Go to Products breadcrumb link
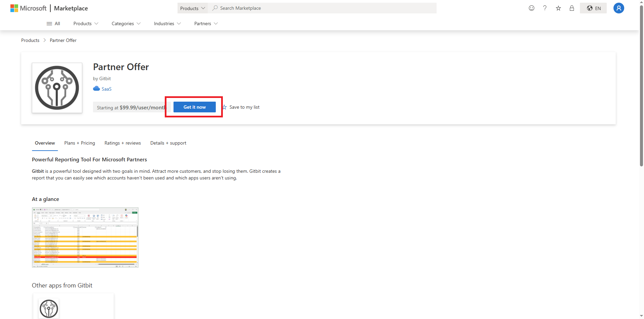The width and height of the screenshot is (644, 319). (x=30, y=40)
